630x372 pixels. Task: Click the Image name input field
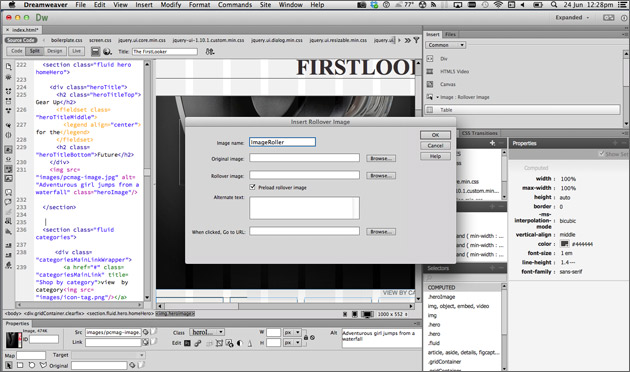coord(282,142)
